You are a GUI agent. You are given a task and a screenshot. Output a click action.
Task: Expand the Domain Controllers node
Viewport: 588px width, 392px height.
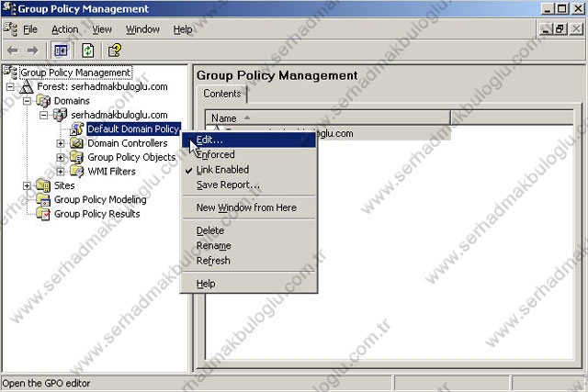pyautogui.click(x=61, y=143)
